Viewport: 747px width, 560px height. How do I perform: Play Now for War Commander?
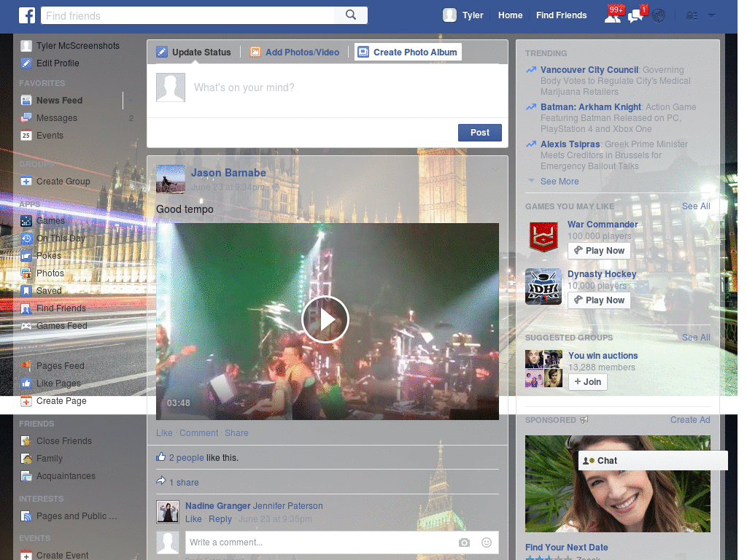tap(599, 251)
